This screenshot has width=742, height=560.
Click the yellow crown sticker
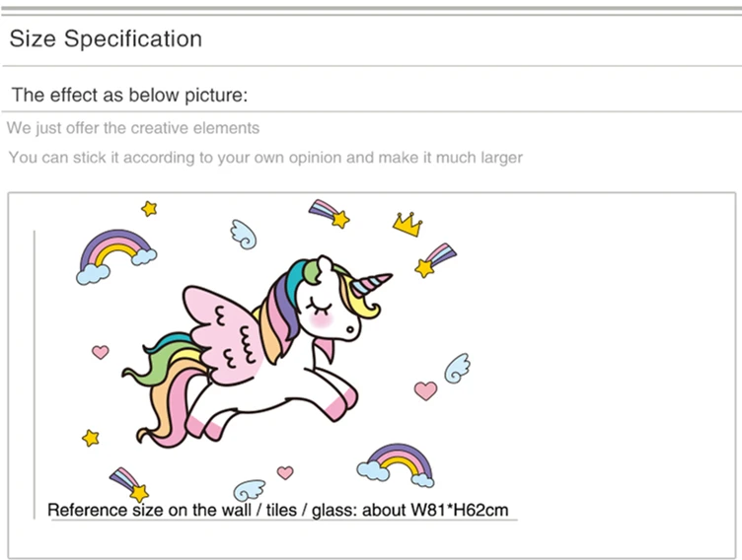(x=408, y=224)
